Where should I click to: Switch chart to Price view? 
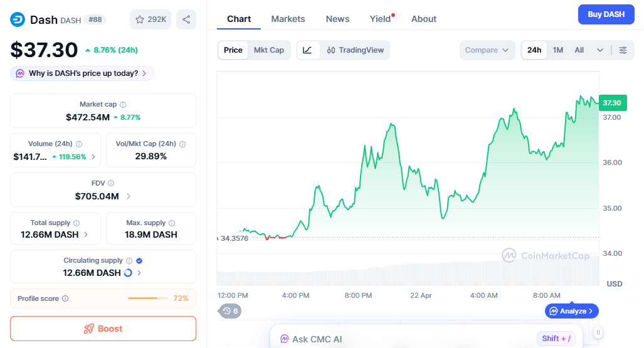point(233,50)
